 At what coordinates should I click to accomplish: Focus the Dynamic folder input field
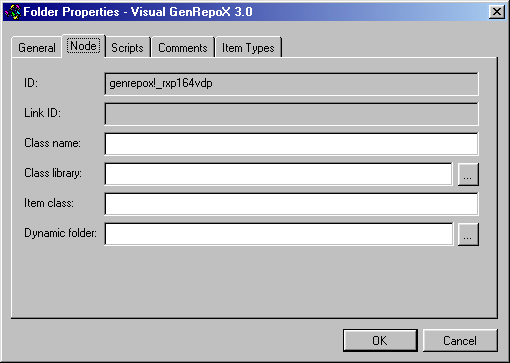pos(279,234)
